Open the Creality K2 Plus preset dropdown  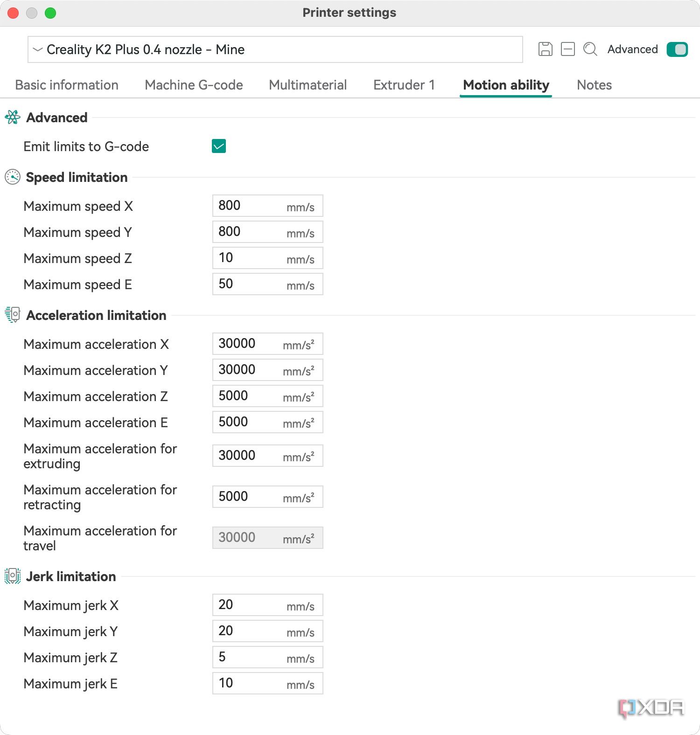[275, 49]
